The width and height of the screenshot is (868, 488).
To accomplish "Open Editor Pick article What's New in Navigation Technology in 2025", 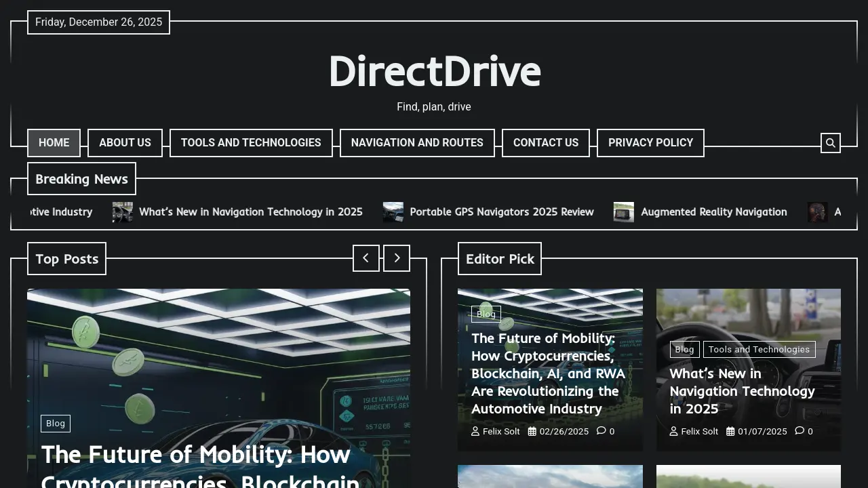I will tap(742, 391).
